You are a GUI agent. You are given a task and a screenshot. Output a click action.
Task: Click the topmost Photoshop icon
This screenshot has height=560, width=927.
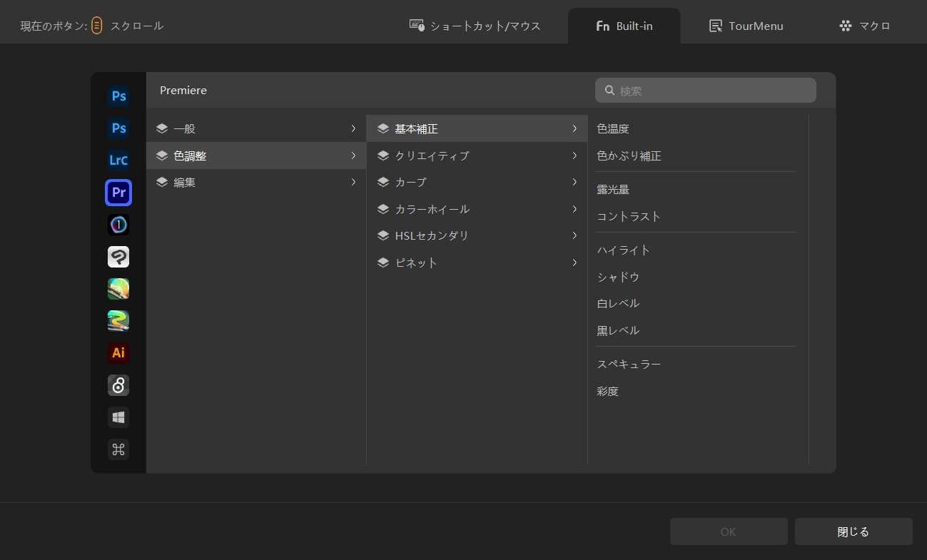[x=118, y=96]
